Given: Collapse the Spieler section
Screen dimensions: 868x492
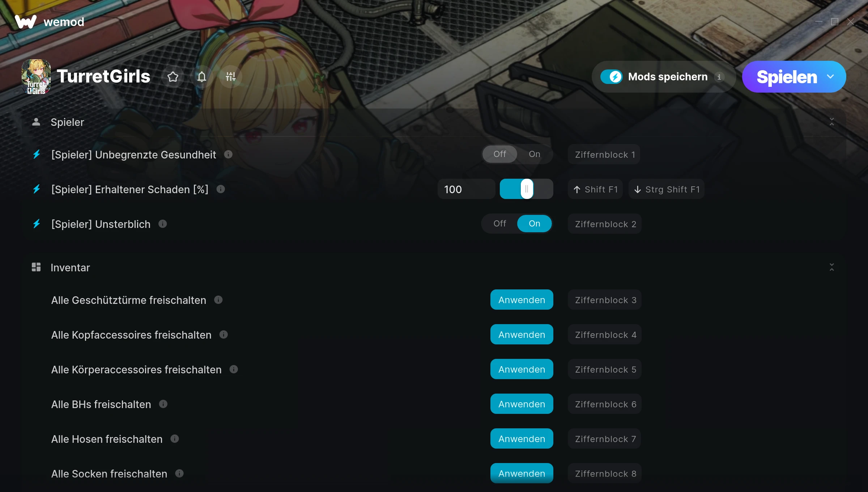Looking at the screenshot, I should [x=832, y=122].
